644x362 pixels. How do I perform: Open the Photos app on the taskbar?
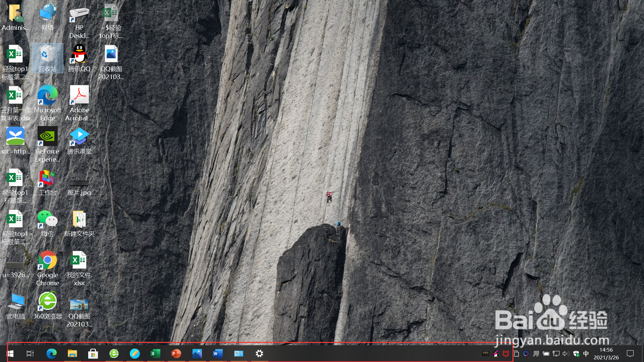point(197,353)
